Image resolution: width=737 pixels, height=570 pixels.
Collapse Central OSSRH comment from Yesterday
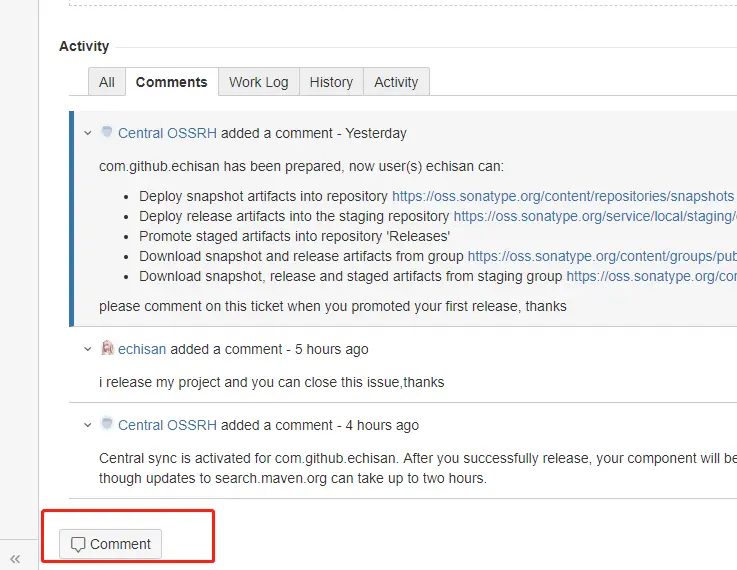[x=88, y=133]
